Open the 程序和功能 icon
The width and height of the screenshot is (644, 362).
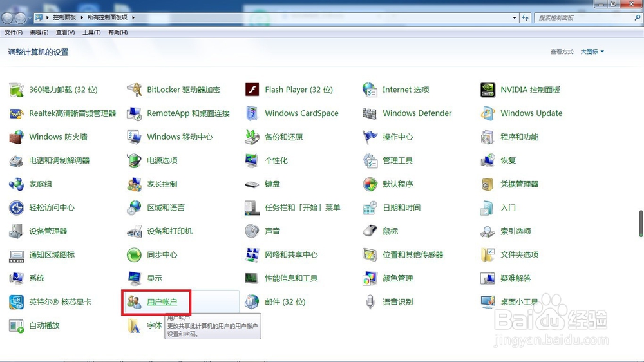(x=488, y=137)
